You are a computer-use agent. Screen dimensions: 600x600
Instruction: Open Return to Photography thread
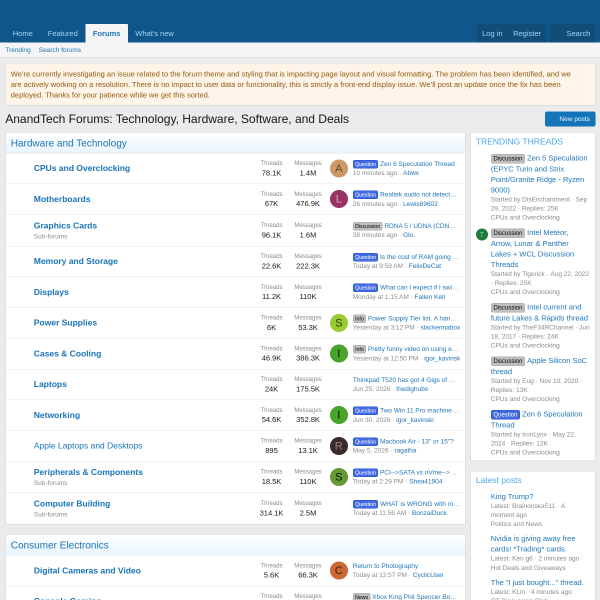click(385, 566)
